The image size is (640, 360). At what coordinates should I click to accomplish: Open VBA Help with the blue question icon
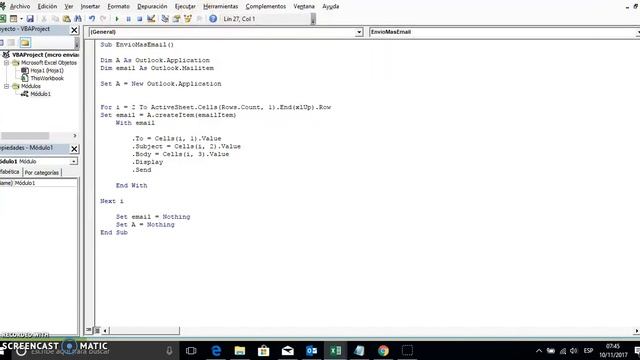click(213, 19)
